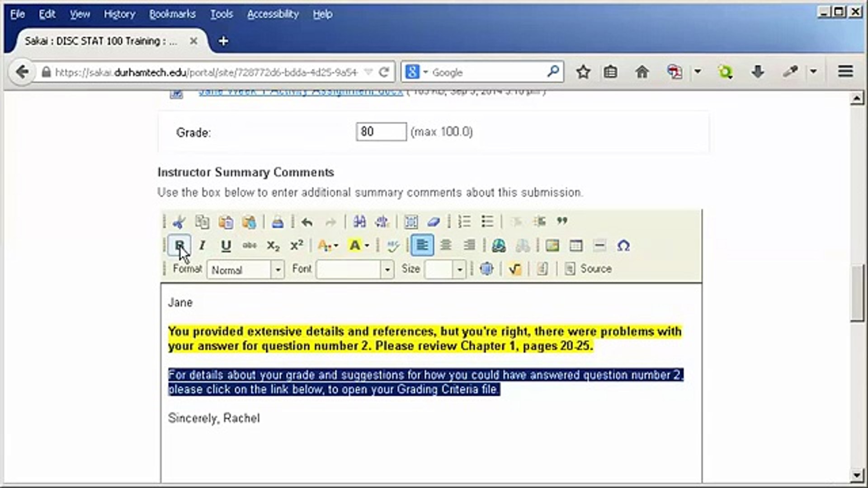Open the Tools menu

(222, 14)
